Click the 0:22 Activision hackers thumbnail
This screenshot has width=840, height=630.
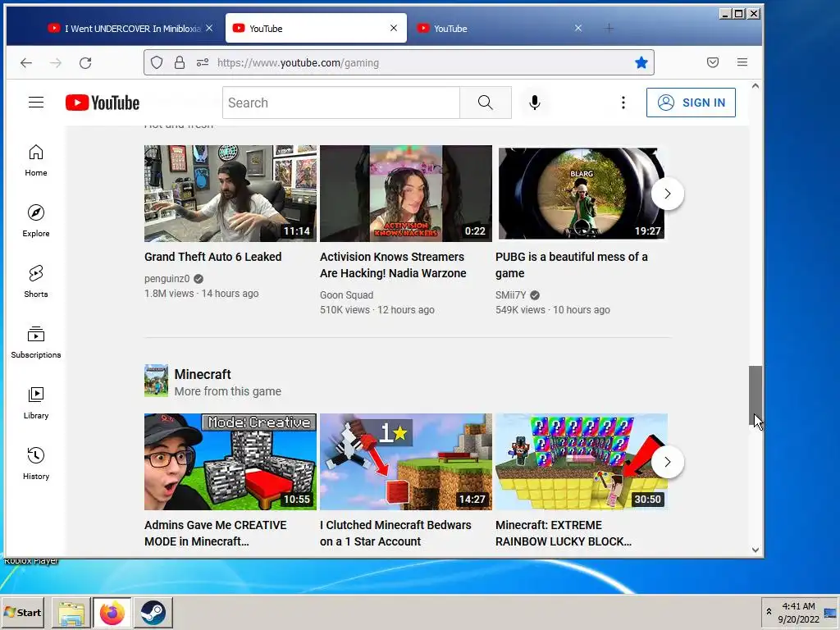(x=405, y=194)
